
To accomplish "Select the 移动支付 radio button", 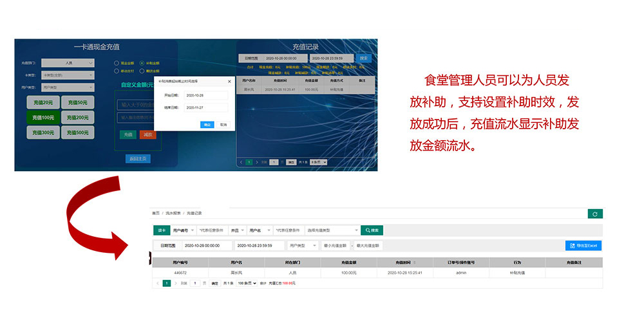I will [x=117, y=71].
